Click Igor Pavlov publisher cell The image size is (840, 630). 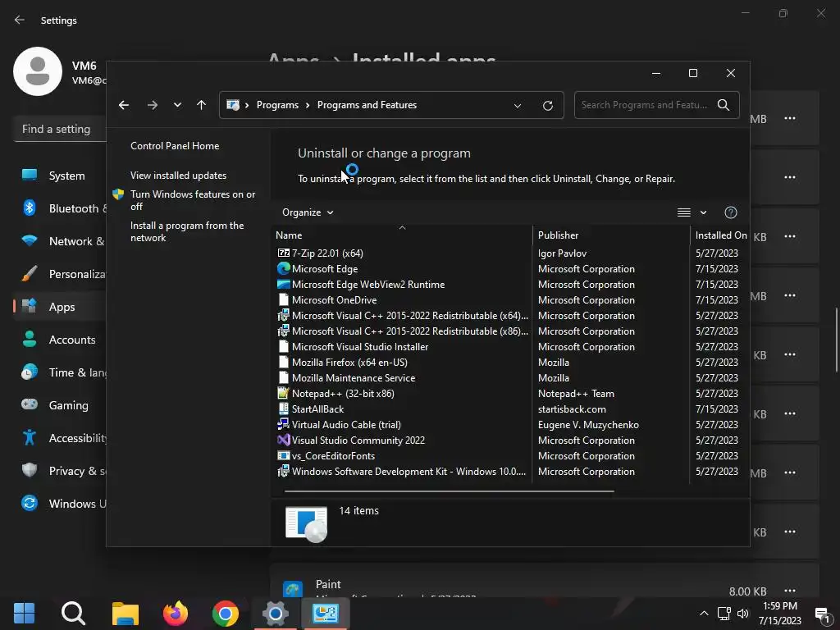tap(562, 253)
